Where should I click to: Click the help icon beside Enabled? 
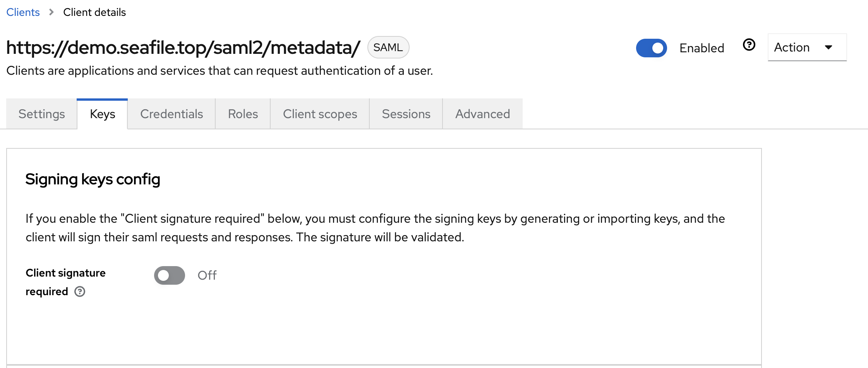pyautogui.click(x=749, y=45)
